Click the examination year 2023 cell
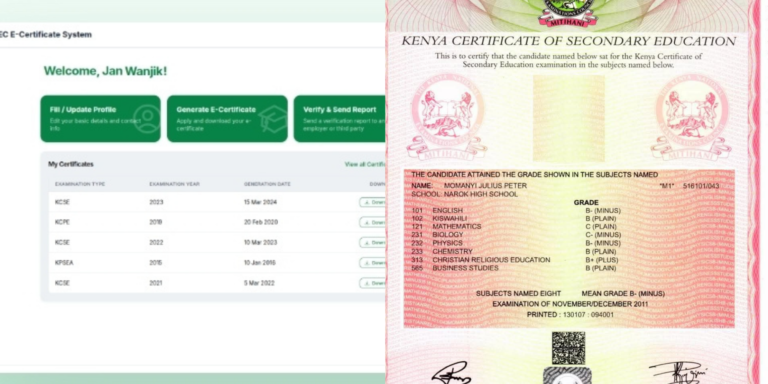768x384 pixels. point(156,202)
